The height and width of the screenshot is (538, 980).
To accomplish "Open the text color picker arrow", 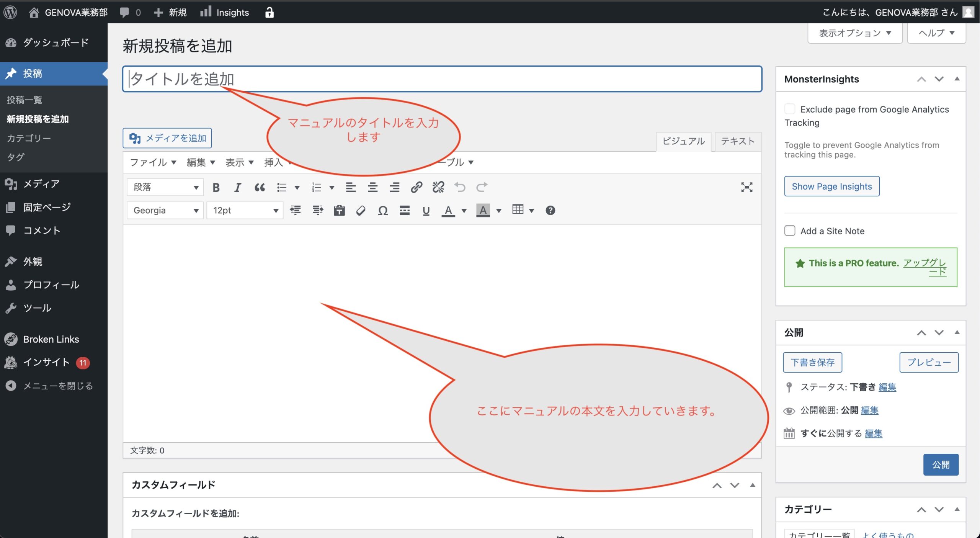I will coord(464,210).
